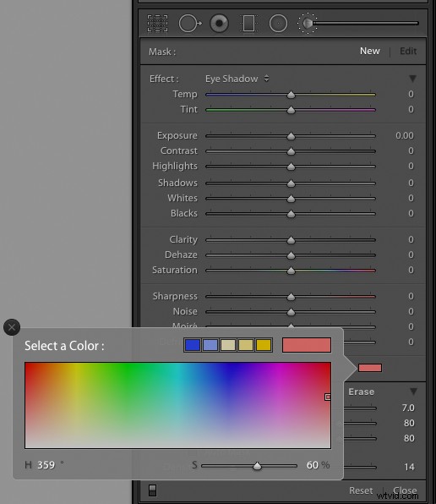Click the saturation value 60 %
436x504 pixels.
(x=318, y=465)
